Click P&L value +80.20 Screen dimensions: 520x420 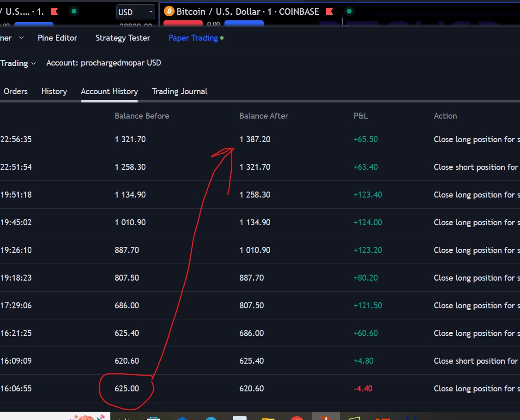[365, 278]
